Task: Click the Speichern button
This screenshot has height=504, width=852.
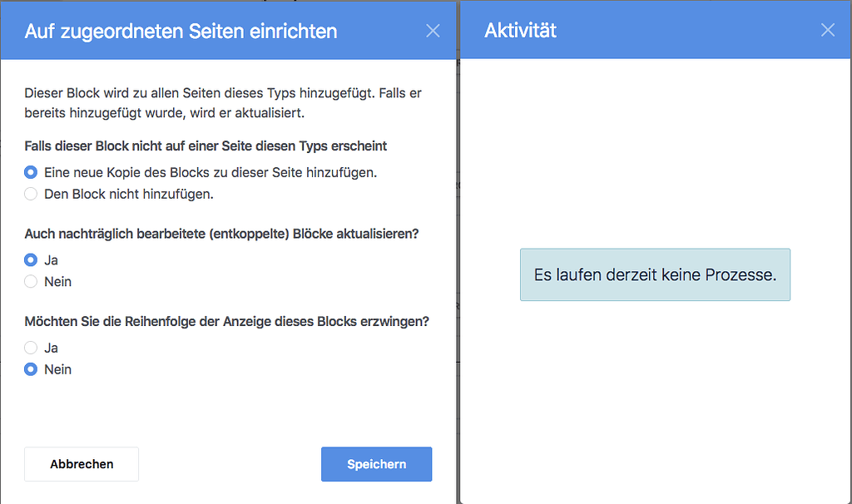Action: click(376, 464)
